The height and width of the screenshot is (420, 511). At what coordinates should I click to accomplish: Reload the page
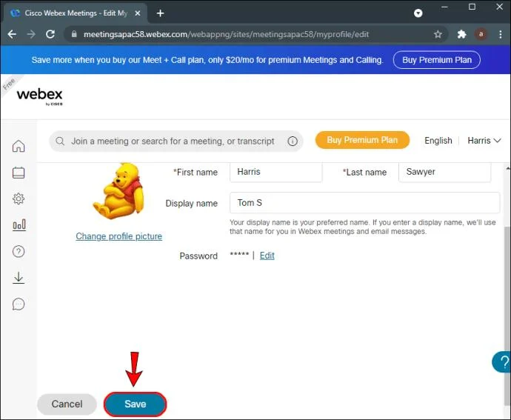pyautogui.click(x=50, y=34)
